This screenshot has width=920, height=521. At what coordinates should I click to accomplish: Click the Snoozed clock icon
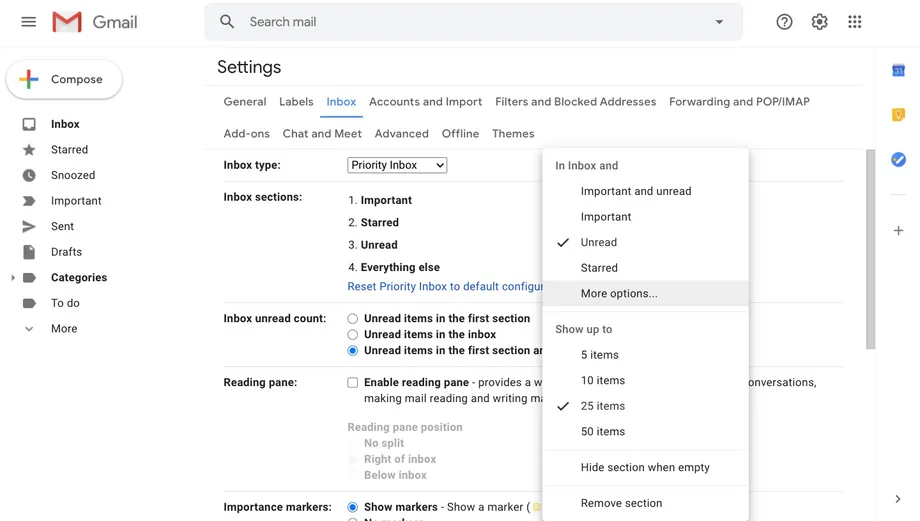point(29,175)
